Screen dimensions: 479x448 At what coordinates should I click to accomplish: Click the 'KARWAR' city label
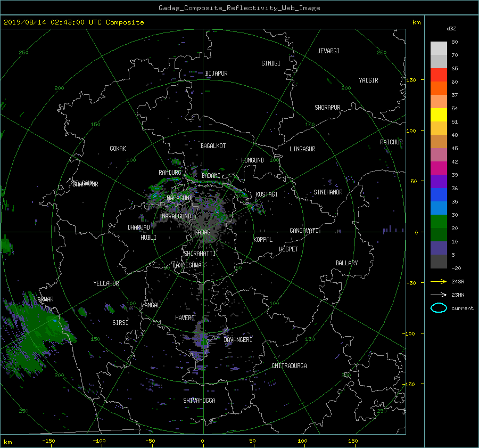tap(44, 299)
